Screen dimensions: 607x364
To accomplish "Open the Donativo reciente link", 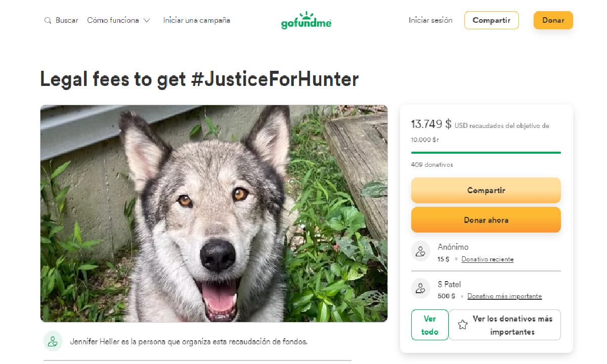I will [487, 259].
